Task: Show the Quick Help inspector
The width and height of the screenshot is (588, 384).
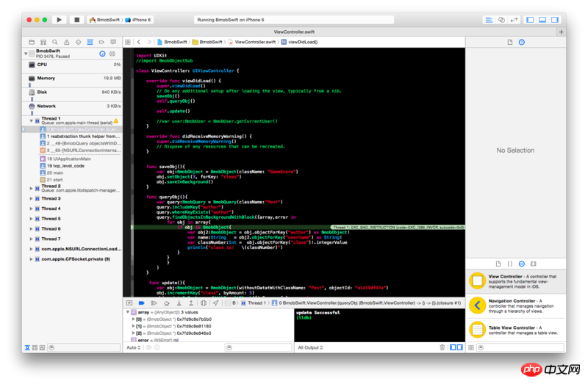Action: pos(522,43)
